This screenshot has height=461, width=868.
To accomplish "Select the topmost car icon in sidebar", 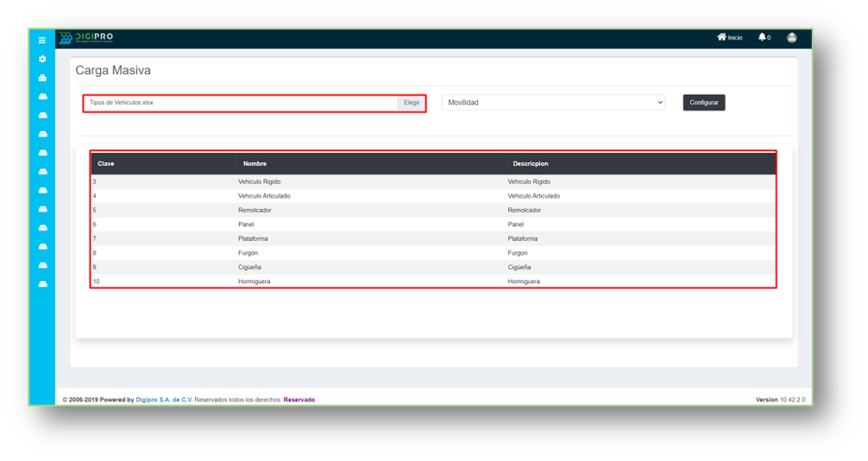I will point(42,97).
